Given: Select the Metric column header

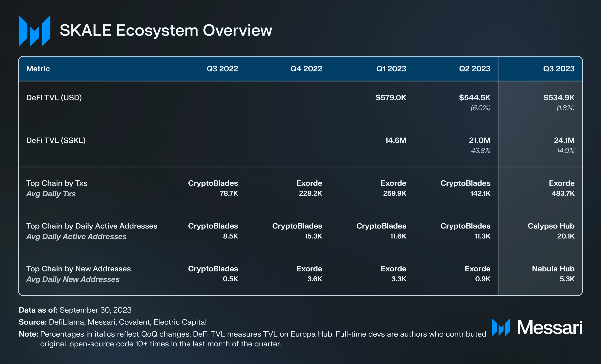Looking at the screenshot, I should click(x=38, y=69).
